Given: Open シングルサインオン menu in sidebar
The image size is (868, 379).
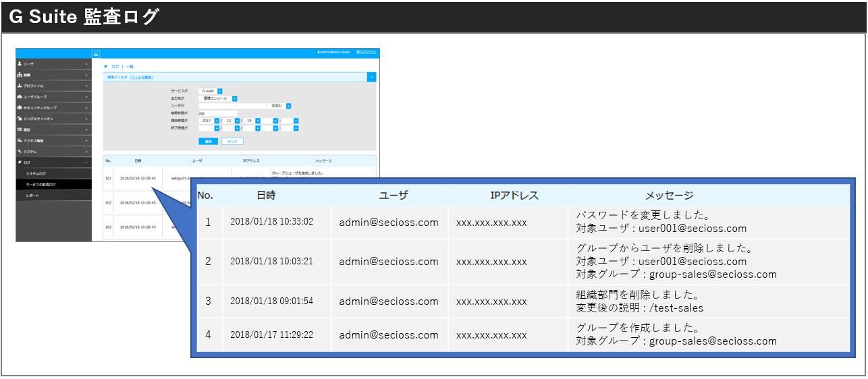Looking at the screenshot, I should click(x=53, y=118).
